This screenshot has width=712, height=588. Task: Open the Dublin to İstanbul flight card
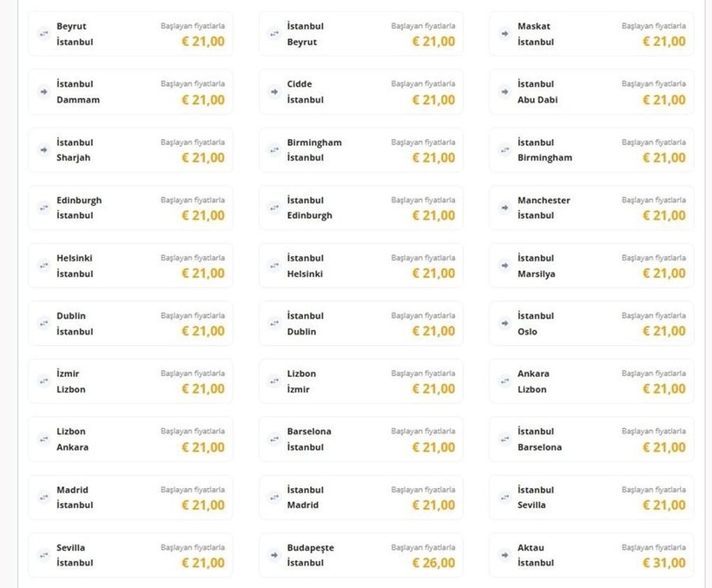[130, 323]
